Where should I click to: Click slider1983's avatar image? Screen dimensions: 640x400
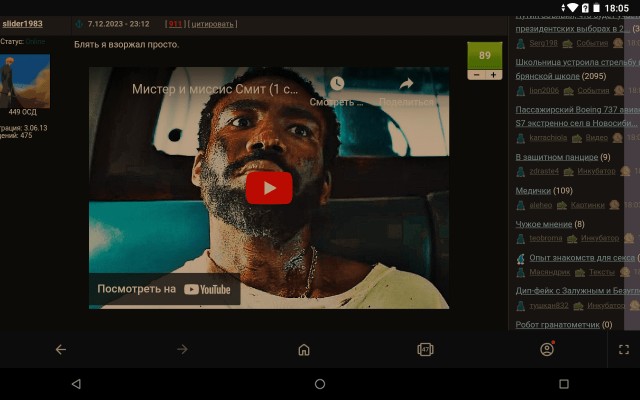25,81
